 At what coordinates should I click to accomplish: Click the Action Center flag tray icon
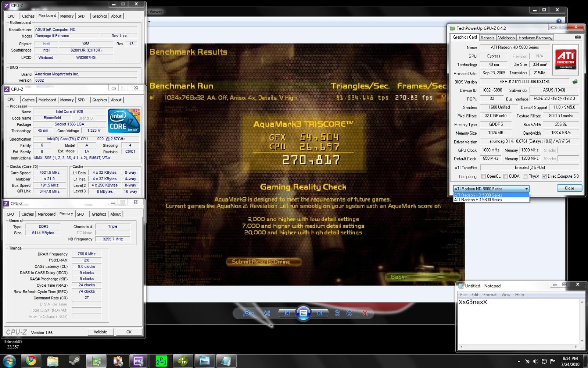552,361
